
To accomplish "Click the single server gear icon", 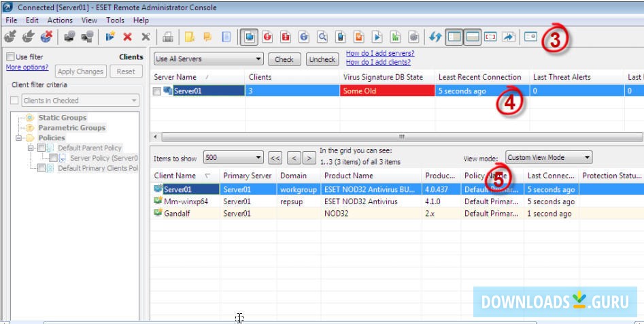I will (69, 37).
